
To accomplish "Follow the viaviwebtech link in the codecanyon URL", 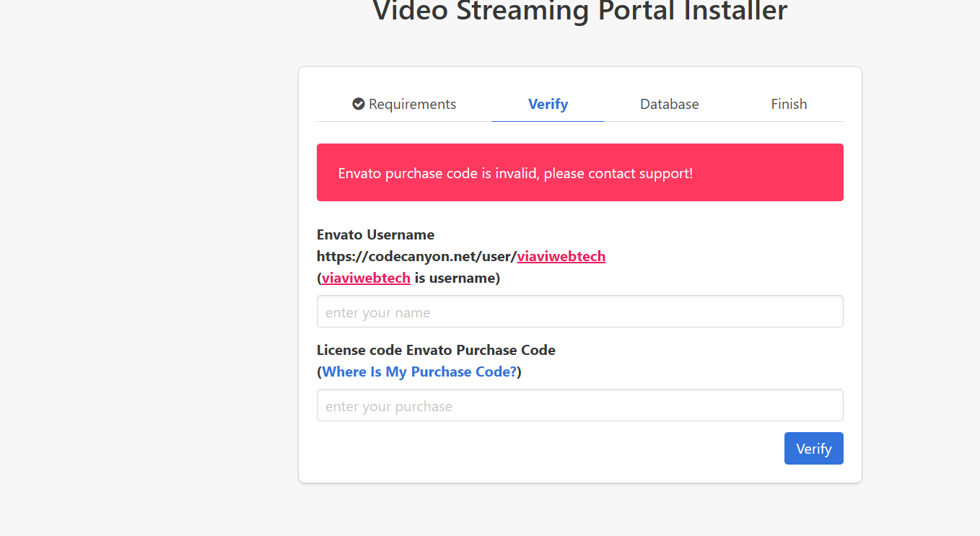I will pos(561,256).
